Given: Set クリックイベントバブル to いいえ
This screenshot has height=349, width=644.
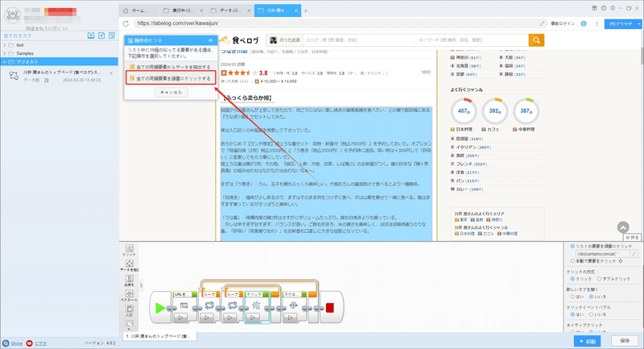Looking at the screenshot, I should (x=591, y=314).
